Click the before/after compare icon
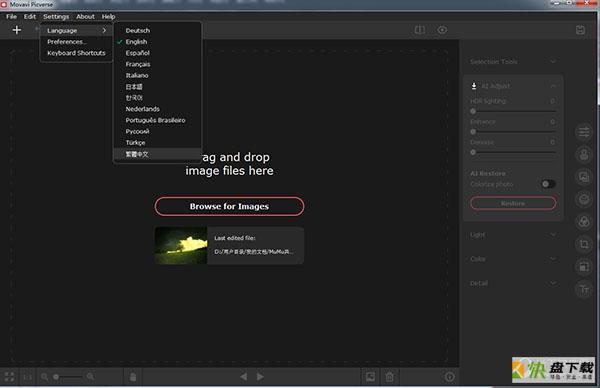600x388 pixels. [x=420, y=30]
